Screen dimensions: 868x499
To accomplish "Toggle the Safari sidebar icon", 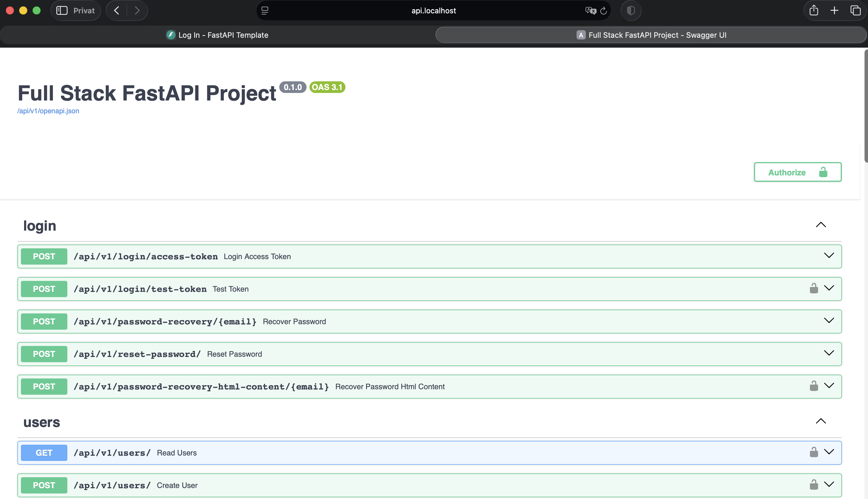I will tap(62, 11).
